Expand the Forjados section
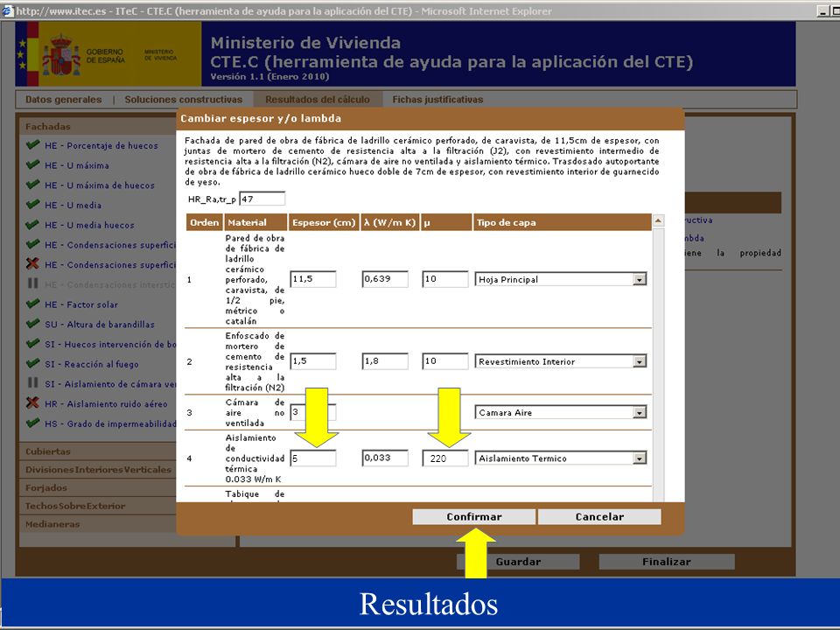The width and height of the screenshot is (840, 630). tap(100, 487)
